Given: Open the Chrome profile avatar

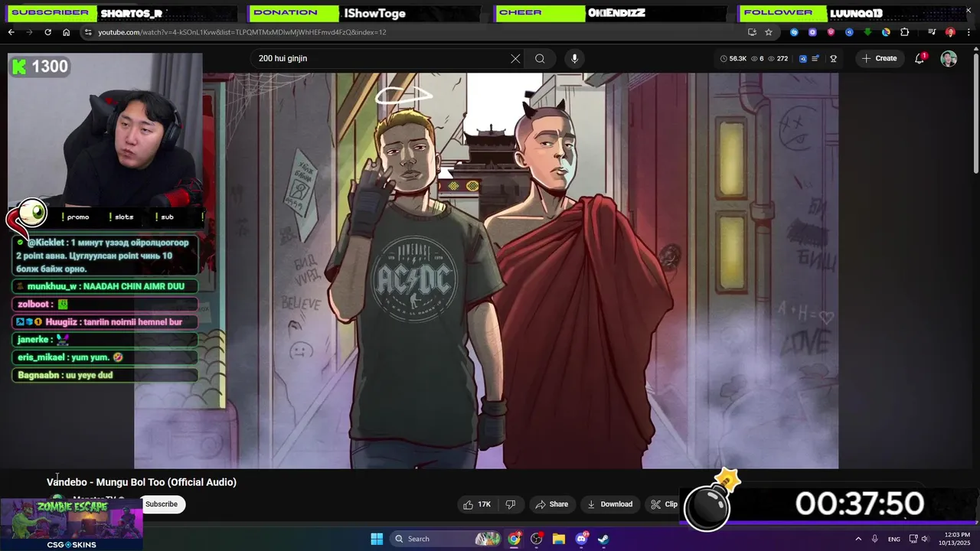Looking at the screenshot, I should (x=950, y=32).
